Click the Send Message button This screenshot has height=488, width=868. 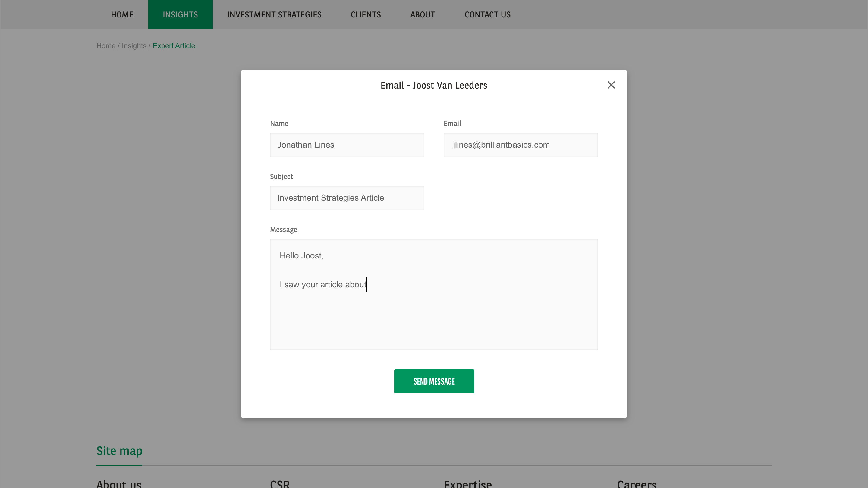[434, 381]
